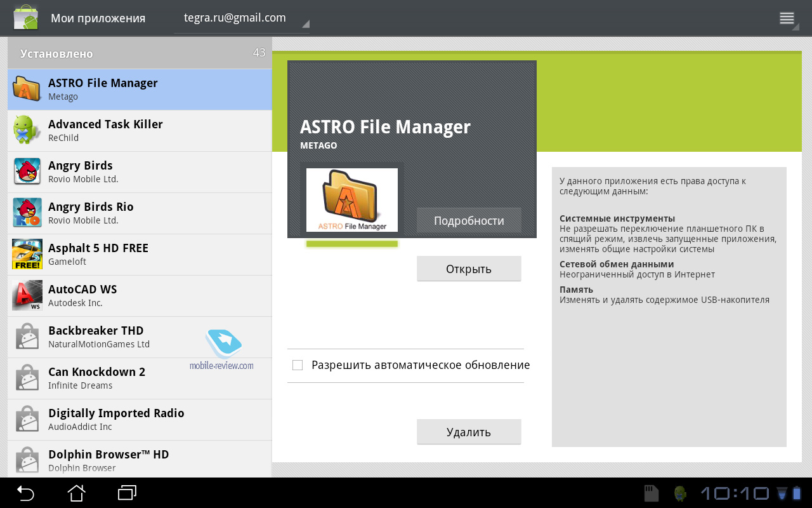Select Dolphin Browser™ HD title text
This screenshot has width=812, height=508.
tap(108, 455)
